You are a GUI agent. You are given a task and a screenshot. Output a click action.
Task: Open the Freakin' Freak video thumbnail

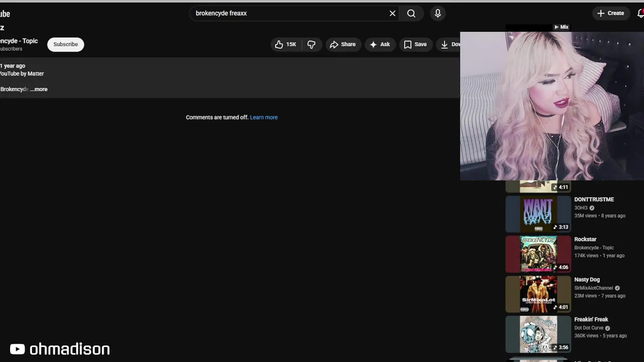pos(538,334)
